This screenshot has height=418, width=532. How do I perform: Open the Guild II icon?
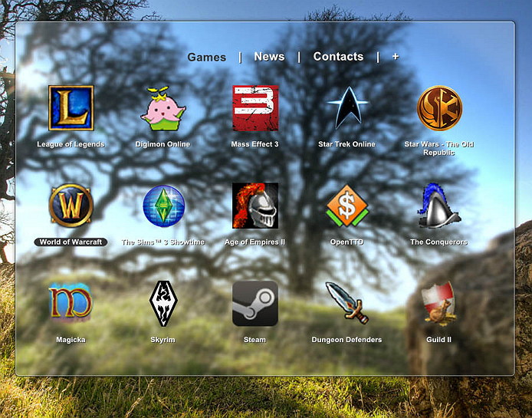[438, 303]
